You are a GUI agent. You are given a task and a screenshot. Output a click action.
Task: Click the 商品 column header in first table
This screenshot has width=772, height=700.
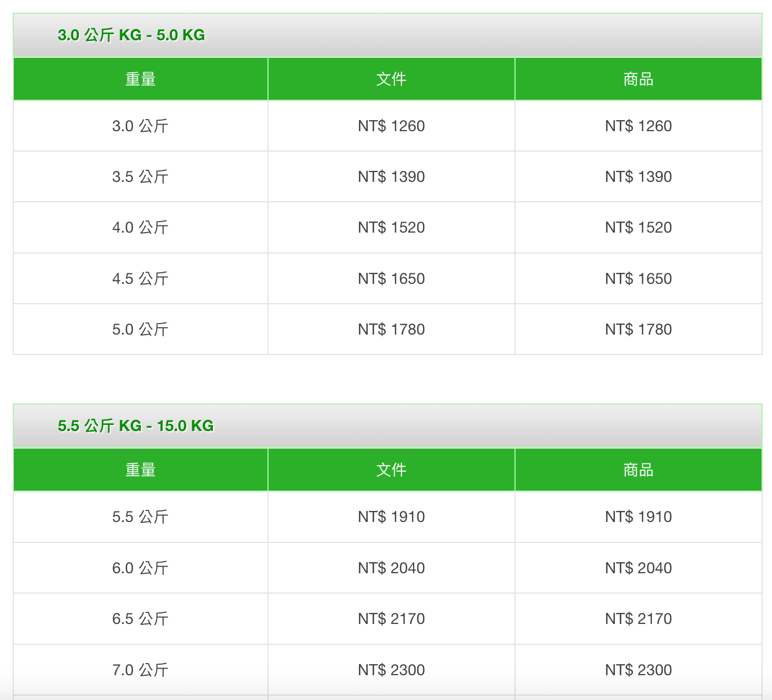638,79
